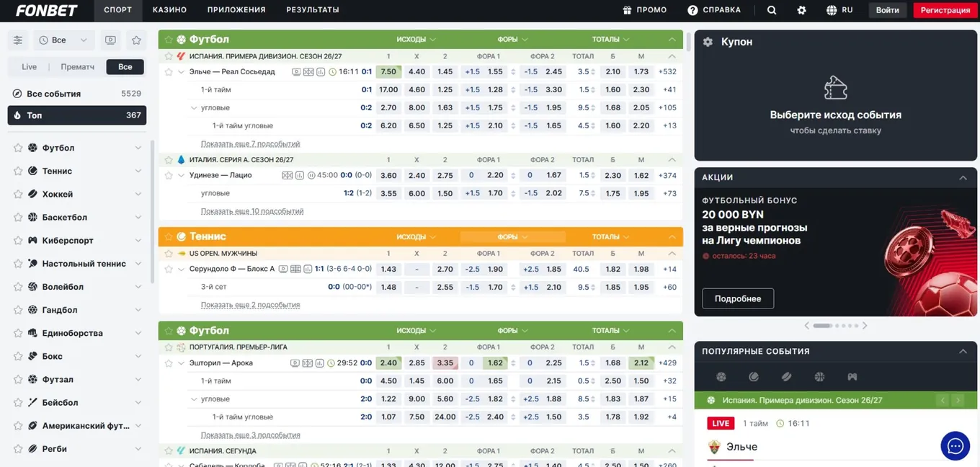
Task: Click the promo carousel page indicator
Action: [835, 326]
